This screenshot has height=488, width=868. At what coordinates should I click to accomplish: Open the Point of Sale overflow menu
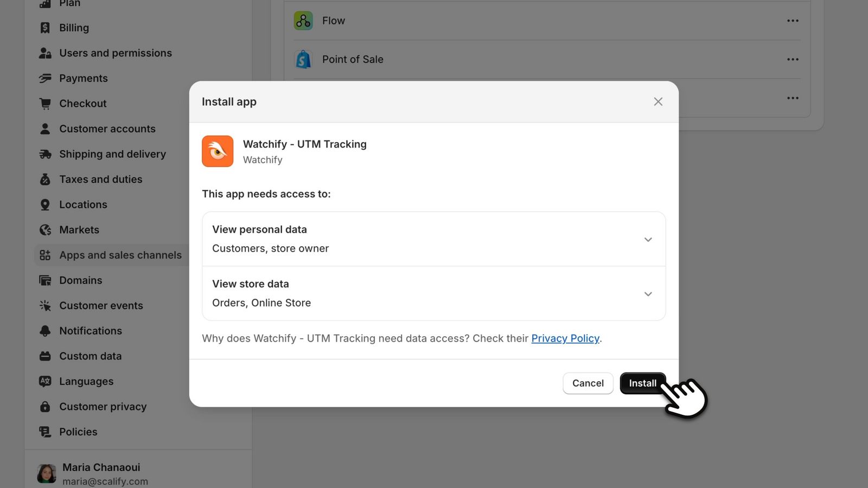point(793,59)
